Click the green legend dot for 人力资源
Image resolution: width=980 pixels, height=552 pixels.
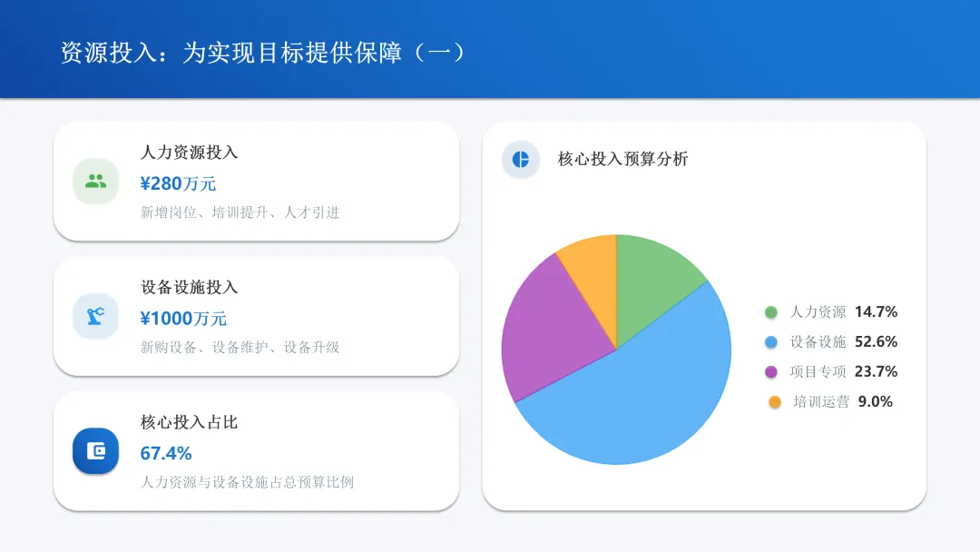[771, 312]
